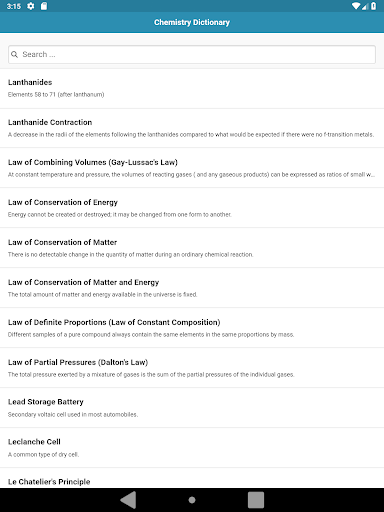Viewport: 384px width, 512px height.
Task: Open the Lanthanides entry
Action: tap(192, 88)
